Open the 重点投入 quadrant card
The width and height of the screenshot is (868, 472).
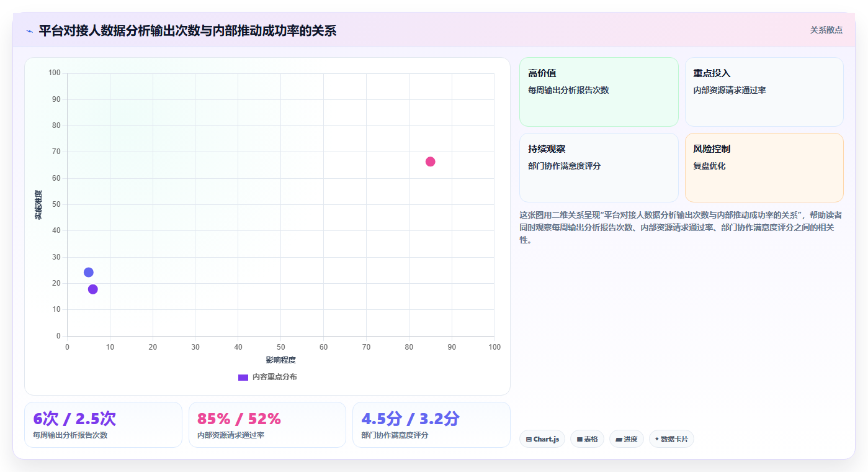764,92
